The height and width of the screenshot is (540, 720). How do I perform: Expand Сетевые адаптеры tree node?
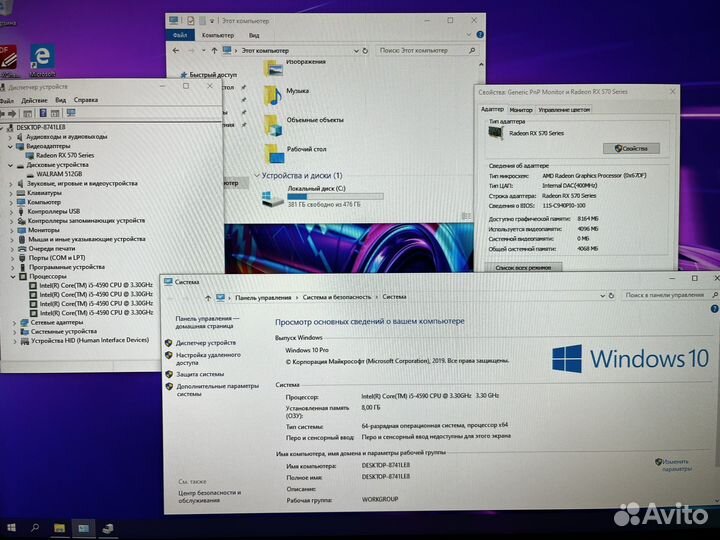click(x=14, y=323)
